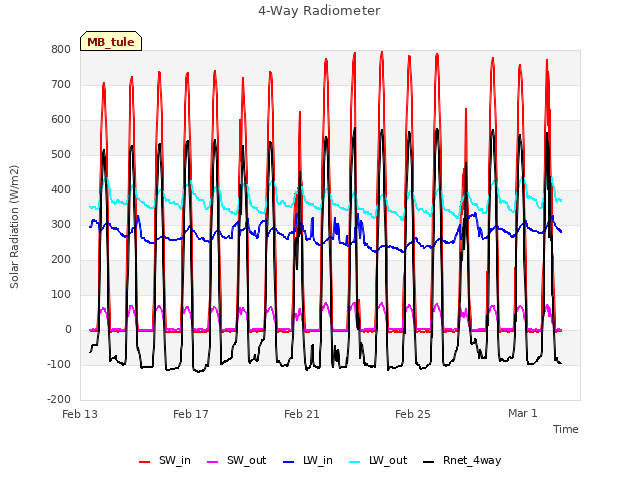The width and height of the screenshot is (640, 480).
Task: Click the Feb 21 date tick label
Action: pyautogui.click(x=302, y=414)
